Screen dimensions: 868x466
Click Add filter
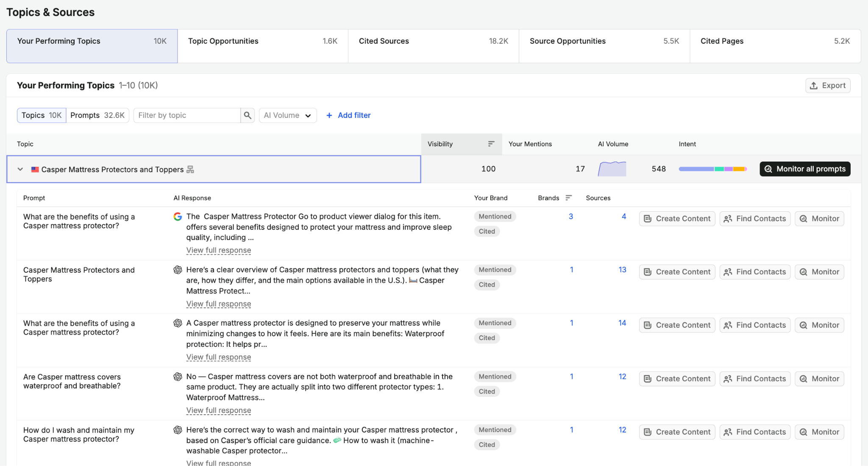(x=348, y=115)
